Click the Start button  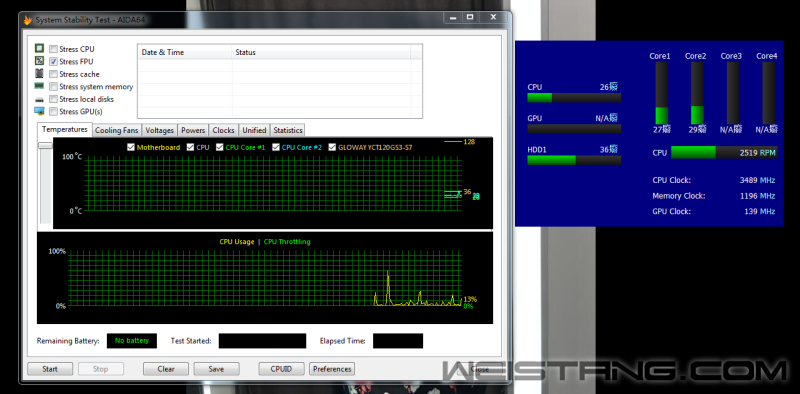click(x=50, y=369)
